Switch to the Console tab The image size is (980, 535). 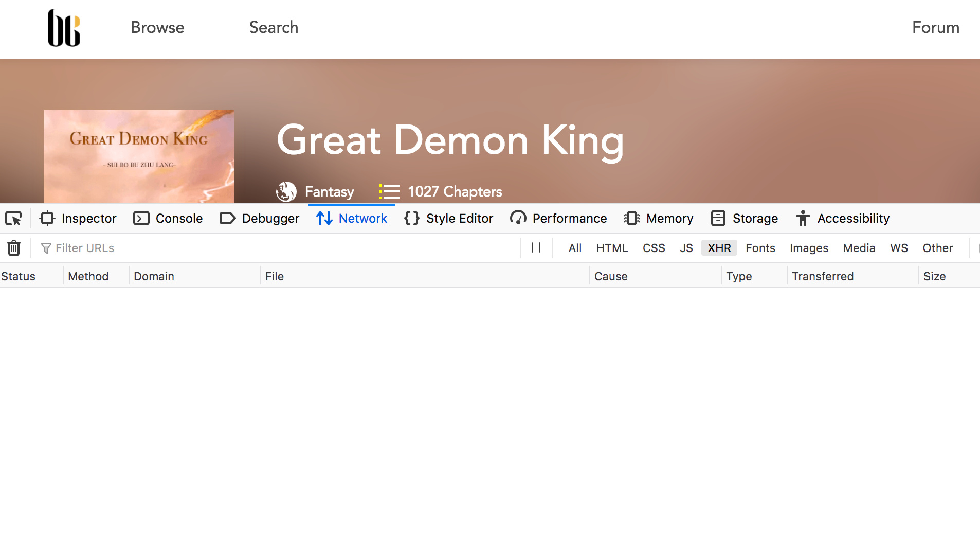point(168,219)
